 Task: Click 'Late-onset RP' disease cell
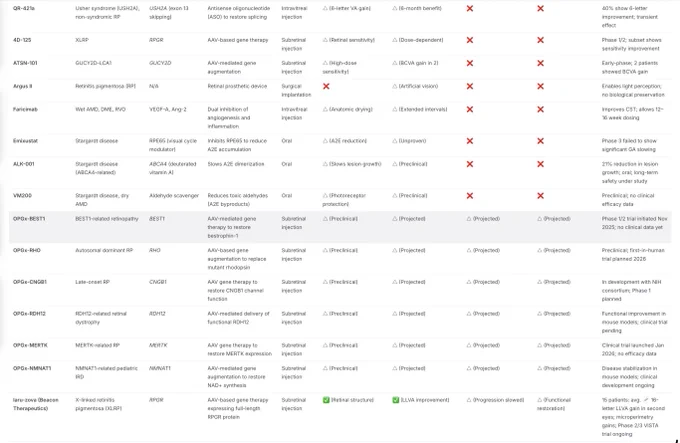tap(92, 282)
